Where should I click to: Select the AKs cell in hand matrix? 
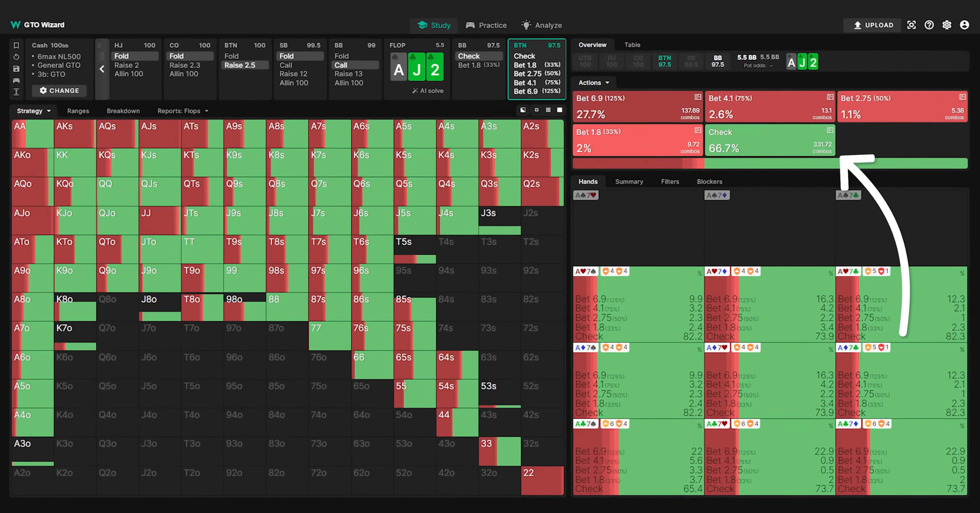(x=75, y=134)
